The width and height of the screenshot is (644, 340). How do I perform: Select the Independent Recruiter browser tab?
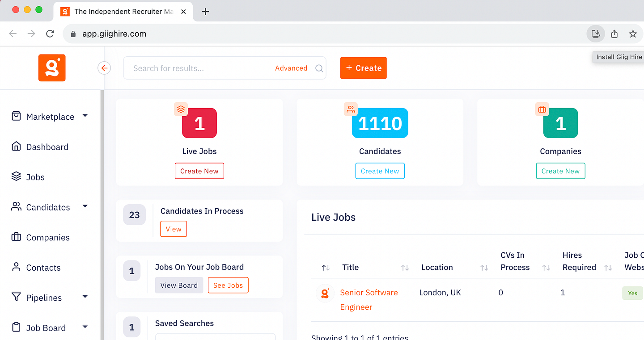[x=123, y=12]
